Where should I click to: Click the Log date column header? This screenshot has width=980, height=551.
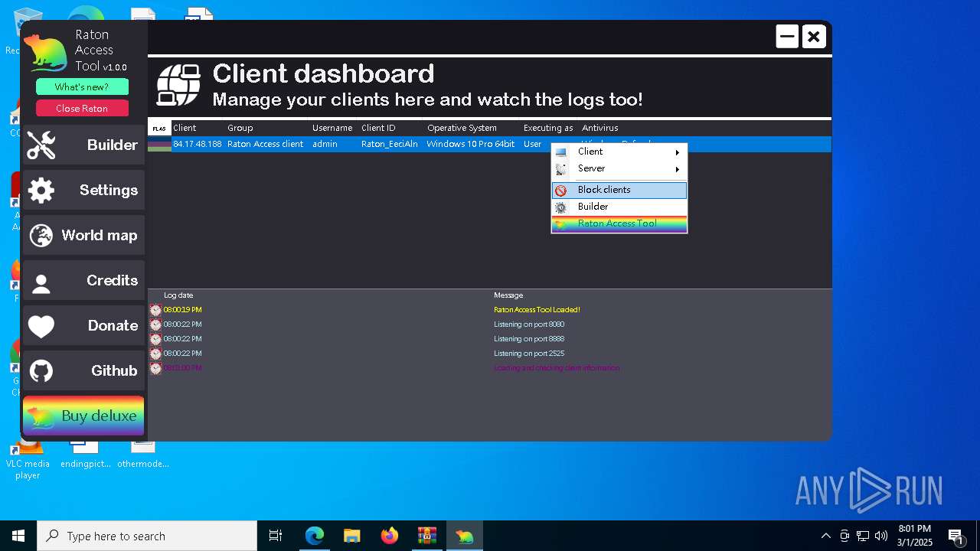178,295
